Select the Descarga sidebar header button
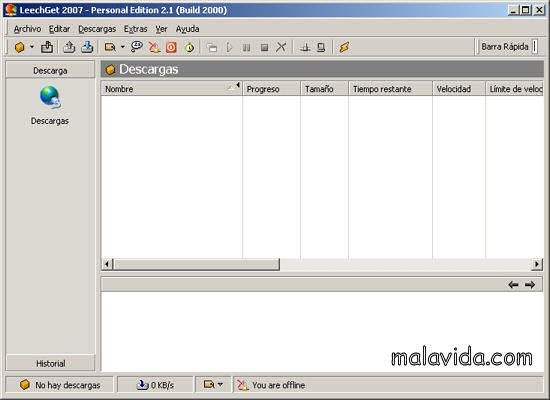This screenshot has height=400, width=550. 50,71
